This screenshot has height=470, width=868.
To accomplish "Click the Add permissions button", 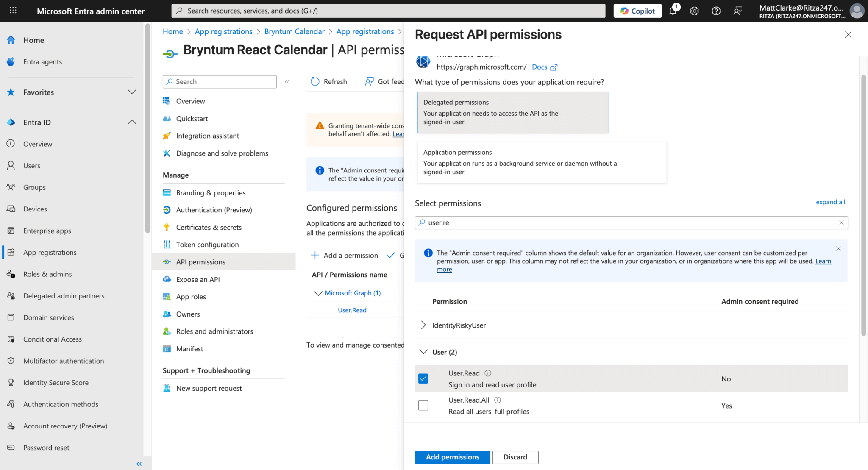I will (452, 457).
